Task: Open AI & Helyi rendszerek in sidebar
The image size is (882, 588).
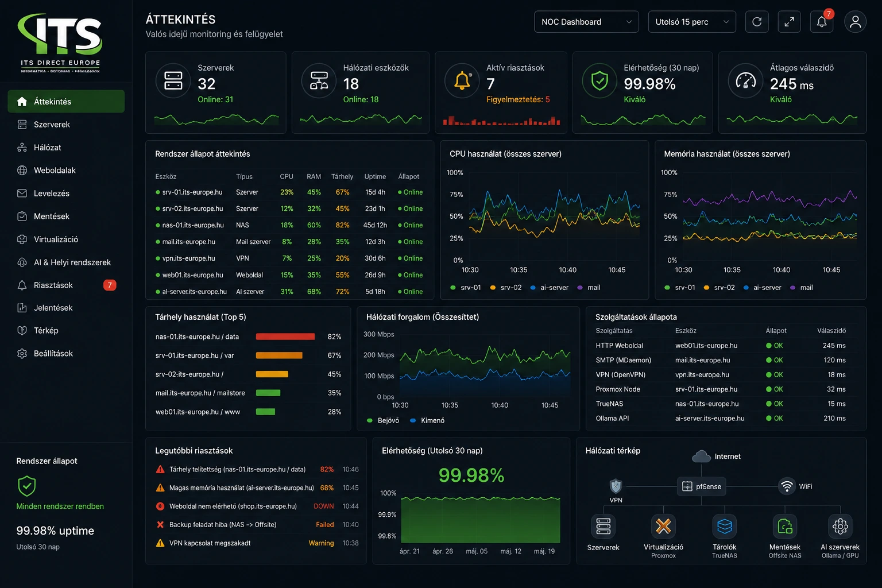Action: click(66, 262)
